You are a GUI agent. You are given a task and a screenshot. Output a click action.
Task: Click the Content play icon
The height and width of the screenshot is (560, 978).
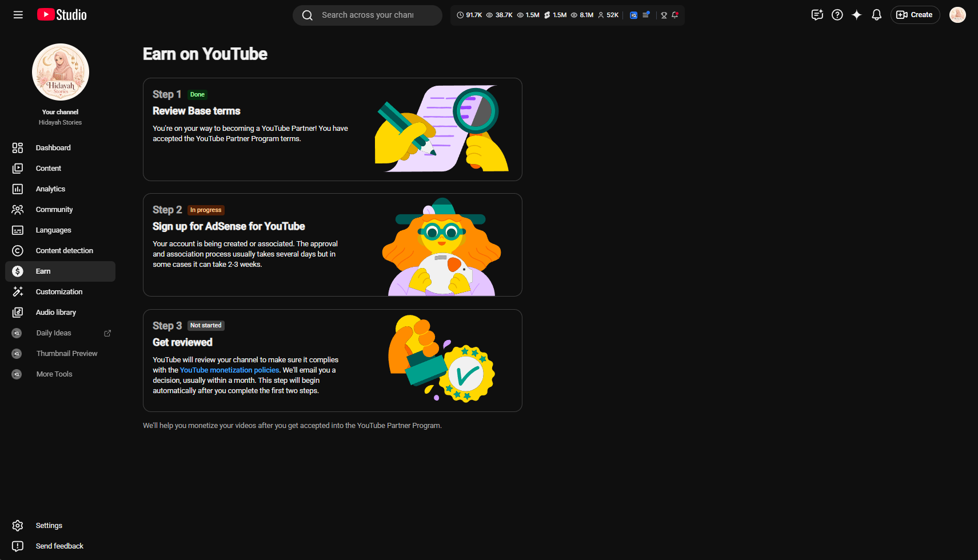click(18, 169)
